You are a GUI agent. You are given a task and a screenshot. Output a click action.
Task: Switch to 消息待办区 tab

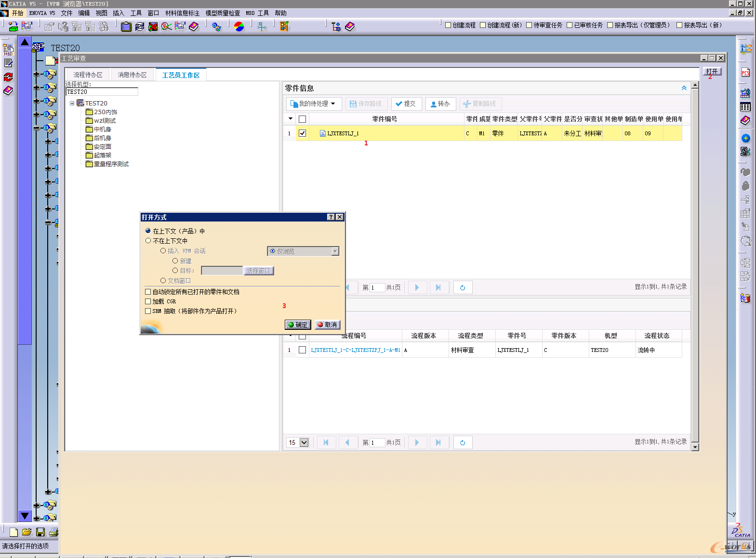click(132, 75)
